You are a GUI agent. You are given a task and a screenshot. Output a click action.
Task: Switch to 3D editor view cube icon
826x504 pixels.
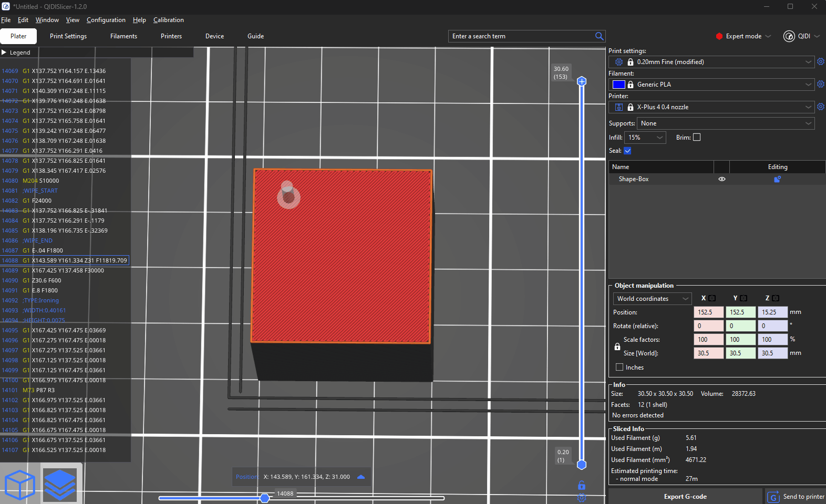[20, 485]
